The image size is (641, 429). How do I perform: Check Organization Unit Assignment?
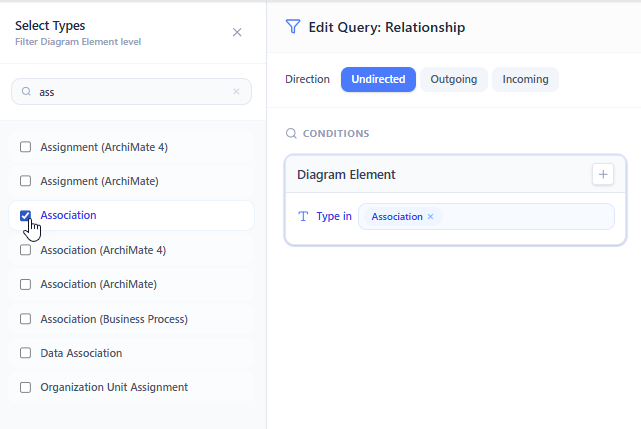point(25,387)
